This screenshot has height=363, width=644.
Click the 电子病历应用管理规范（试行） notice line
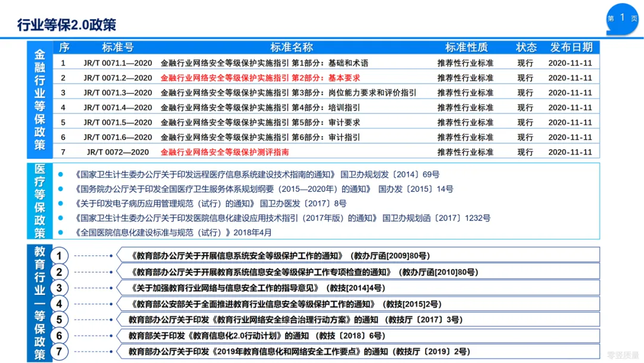click(210, 203)
